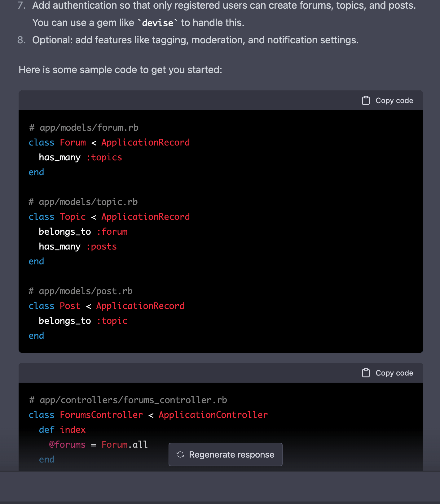Click the '# app/models/forum.rb' comment line

(84, 128)
